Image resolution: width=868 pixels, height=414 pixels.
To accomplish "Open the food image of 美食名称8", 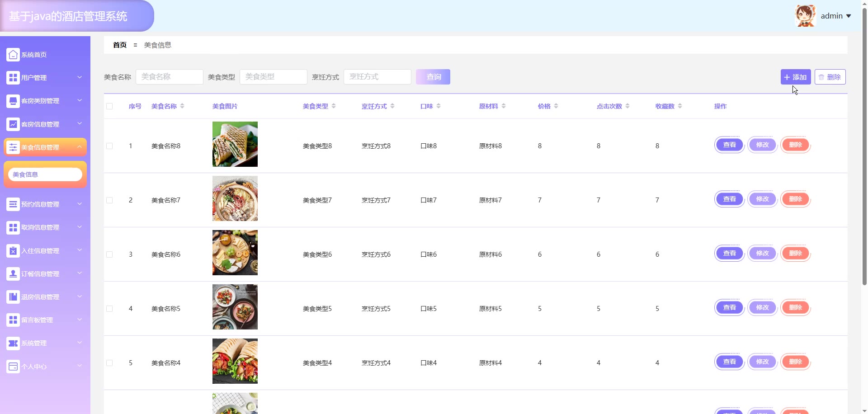I will 235,144.
